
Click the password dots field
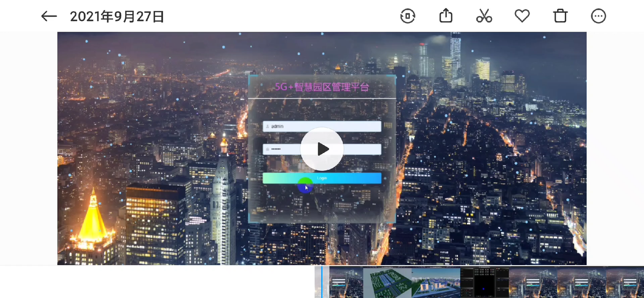(x=283, y=149)
